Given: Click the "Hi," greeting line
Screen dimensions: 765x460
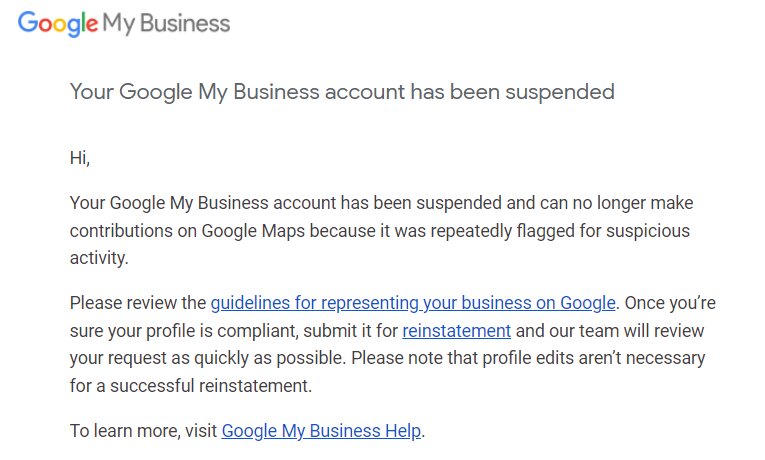Looking at the screenshot, I should [80, 158].
